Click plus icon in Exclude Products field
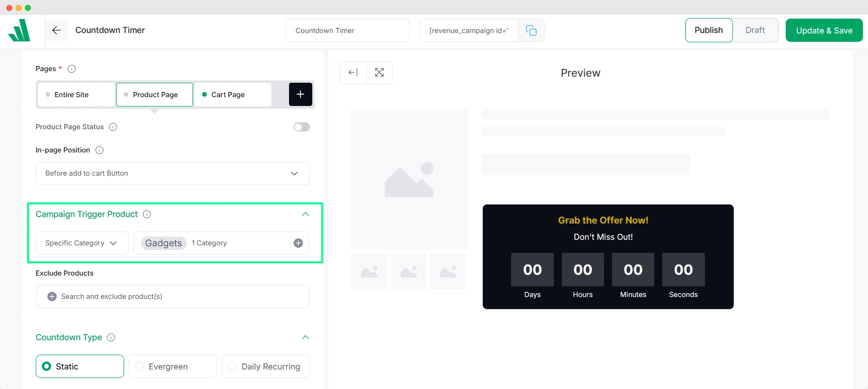This screenshot has width=868, height=389. click(x=52, y=297)
